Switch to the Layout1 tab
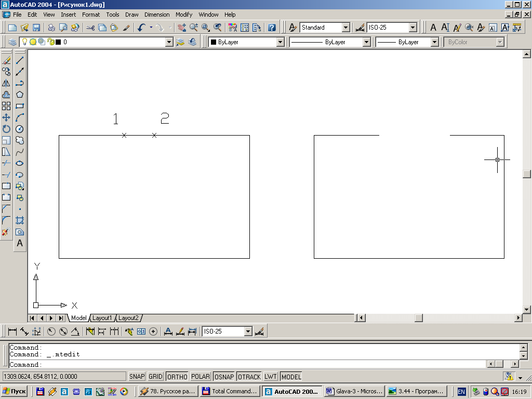Screen dimensions: 532x399 point(102,318)
